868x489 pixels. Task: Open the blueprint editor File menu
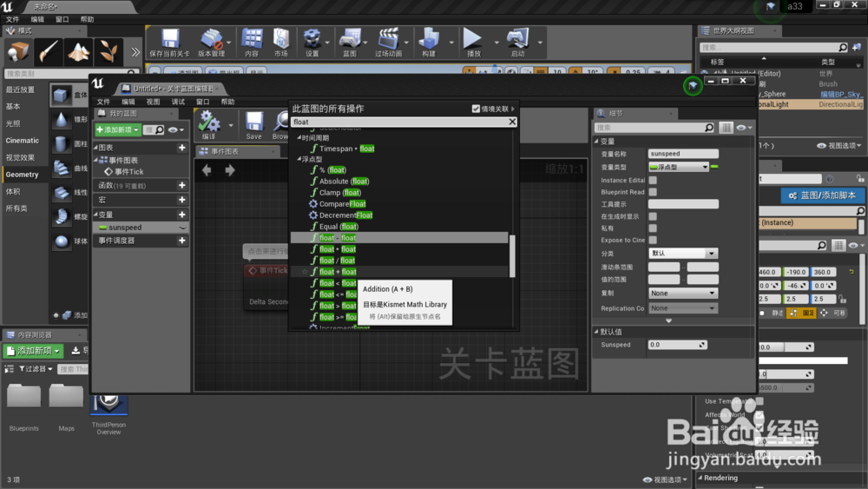[x=103, y=102]
